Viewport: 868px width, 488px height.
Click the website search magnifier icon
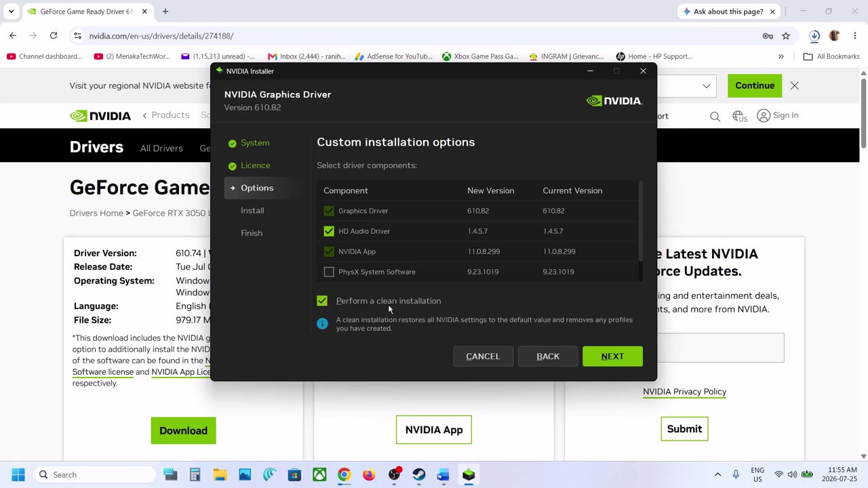pos(715,117)
